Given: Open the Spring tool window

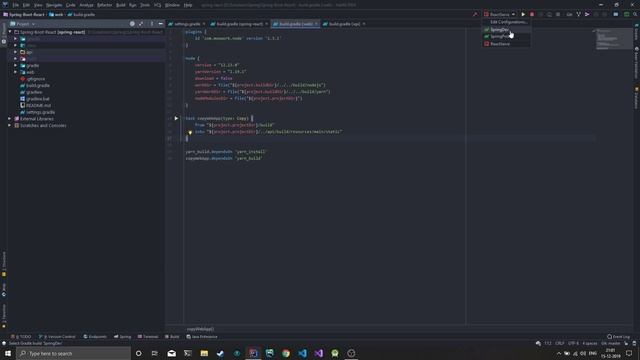Looking at the screenshot, I should coord(122,337).
